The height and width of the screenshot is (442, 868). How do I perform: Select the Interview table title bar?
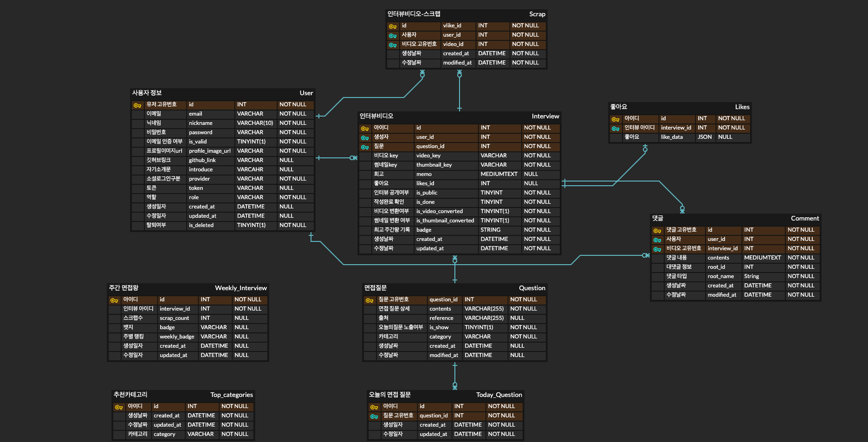[x=460, y=116]
